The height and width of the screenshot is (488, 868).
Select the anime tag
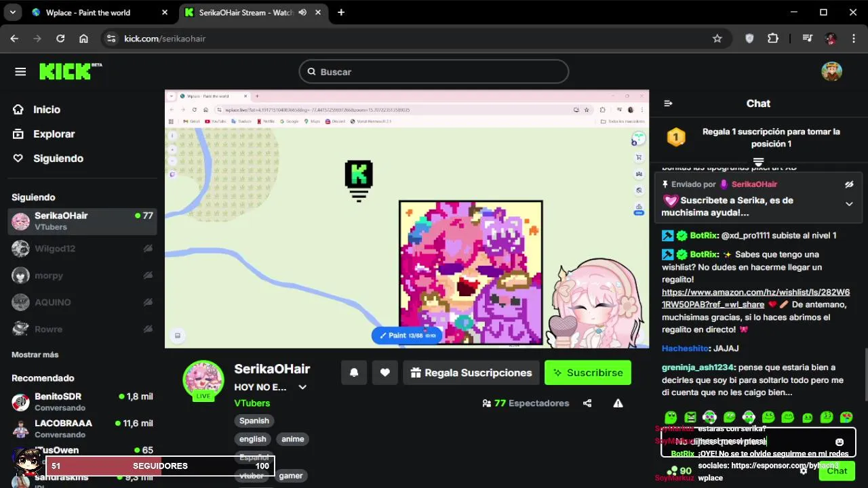(x=293, y=439)
